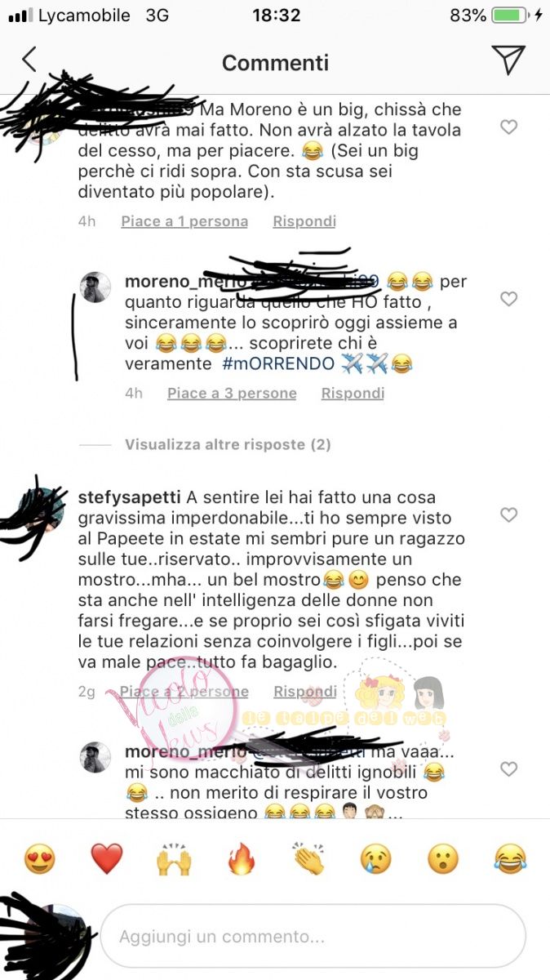Screen dimensions: 550x980
Task: Insert the raised hands emoji reaction
Action: 174,859
